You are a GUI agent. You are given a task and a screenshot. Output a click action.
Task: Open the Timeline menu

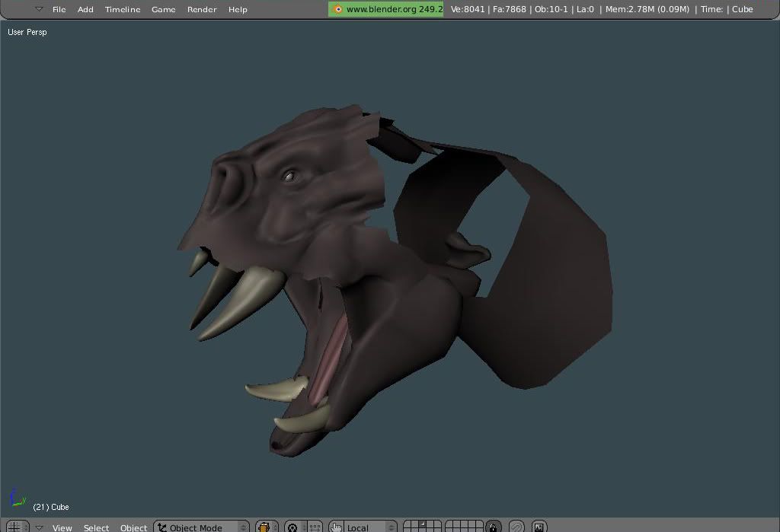pos(123,9)
